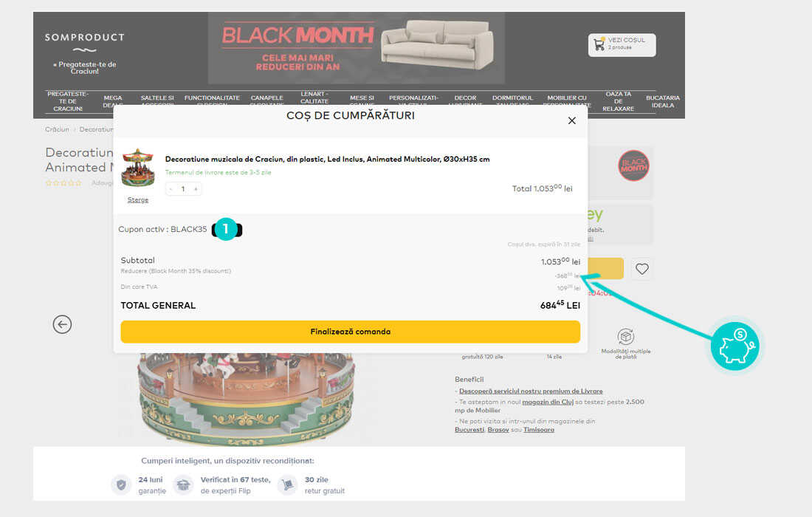Viewport: 812px width, 517px height.
Task: Click the carousel product thumbnail in cart
Action: pyautogui.click(x=138, y=168)
